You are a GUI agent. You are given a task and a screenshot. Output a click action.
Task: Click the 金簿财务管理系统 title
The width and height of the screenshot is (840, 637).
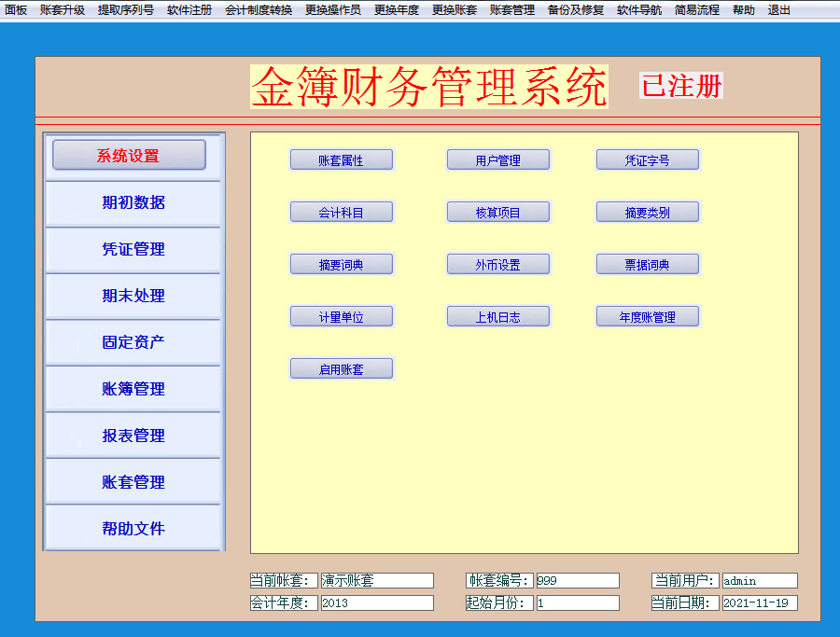coord(429,87)
